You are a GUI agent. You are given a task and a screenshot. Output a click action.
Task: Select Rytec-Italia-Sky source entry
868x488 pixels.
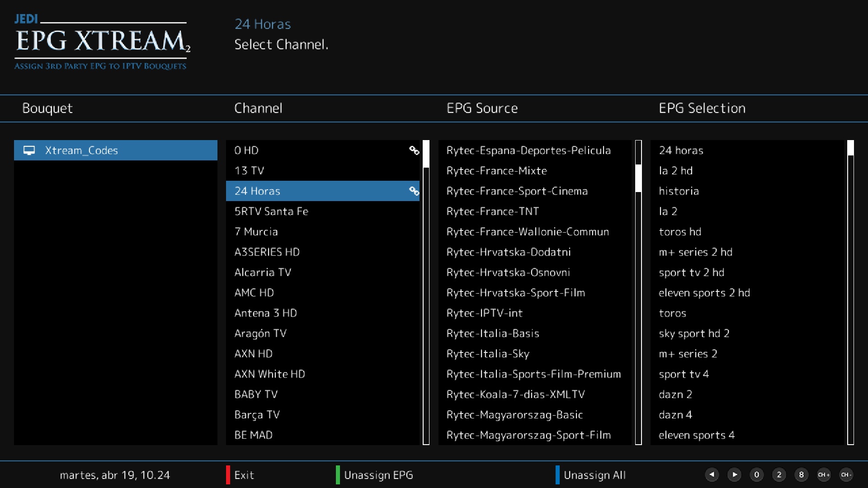(x=487, y=354)
